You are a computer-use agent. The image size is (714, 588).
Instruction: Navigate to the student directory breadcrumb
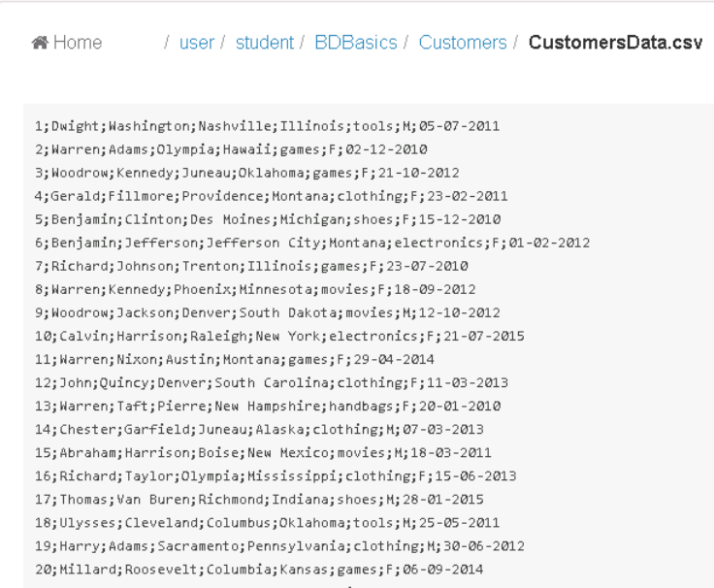[264, 44]
